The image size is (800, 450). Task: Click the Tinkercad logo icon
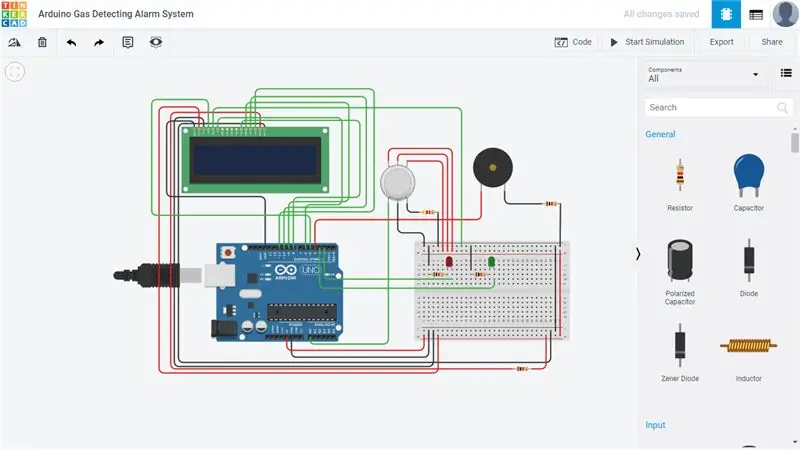click(x=14, y=14)
